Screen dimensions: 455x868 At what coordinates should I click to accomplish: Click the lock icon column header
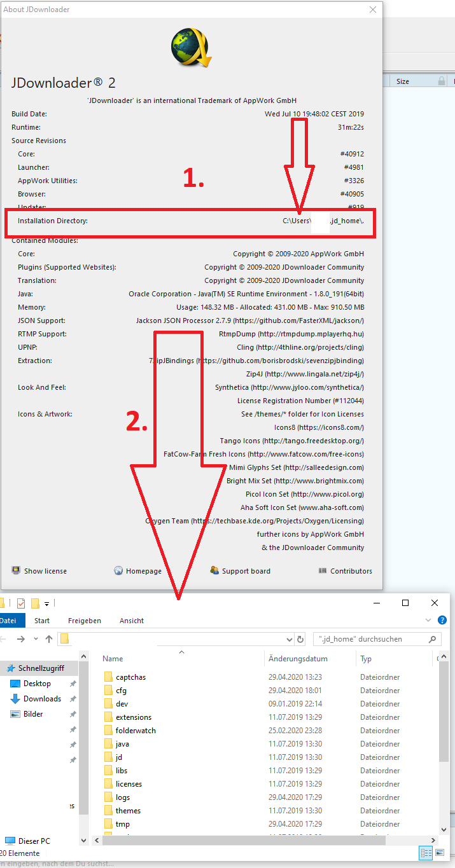(442, 81)
